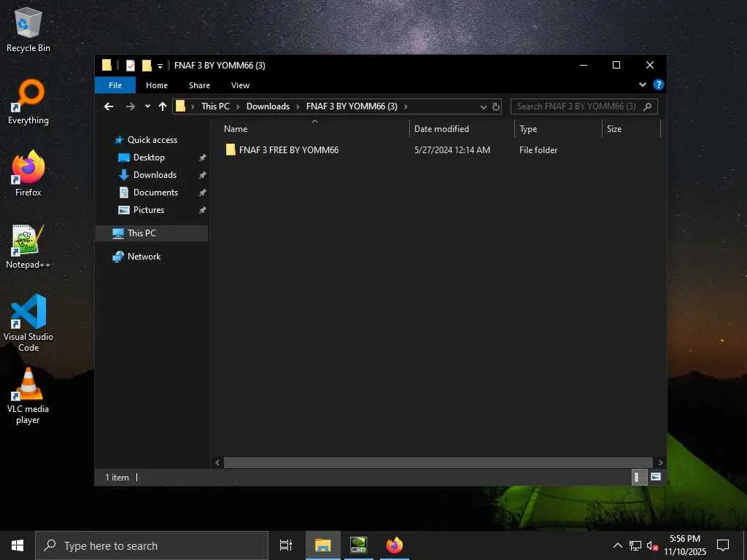Open the Windows Start menu
The image size is (747, 560).
pyautogui.click(x=18, y=545)
